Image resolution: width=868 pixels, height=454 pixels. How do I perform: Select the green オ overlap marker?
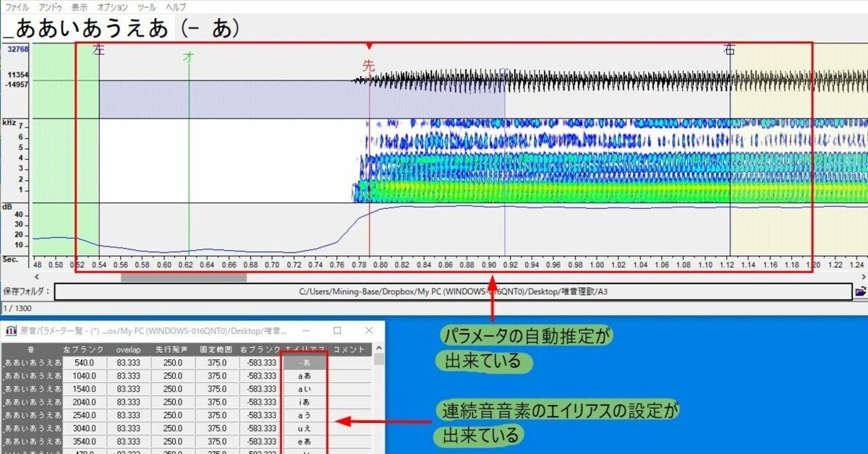pos(188,56)
